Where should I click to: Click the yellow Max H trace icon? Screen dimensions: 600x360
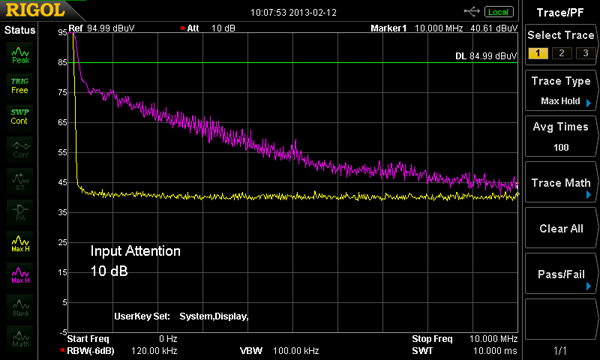[x=20, y=244]
